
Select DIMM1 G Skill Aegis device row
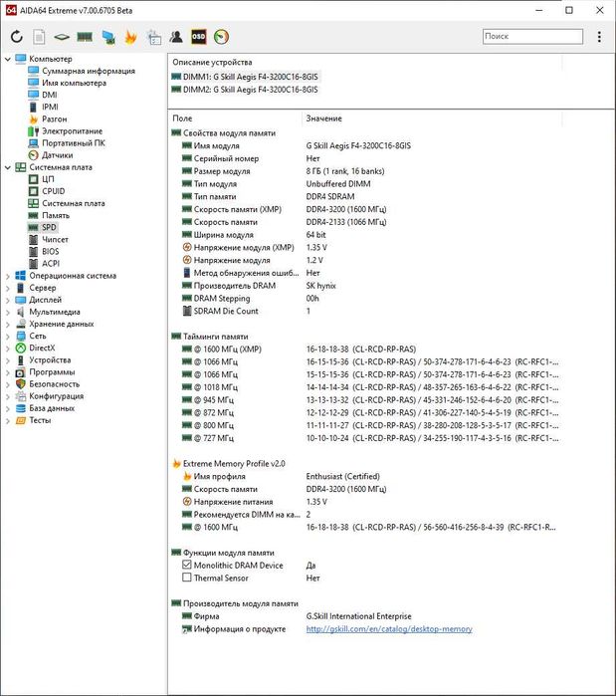(245, 77)
